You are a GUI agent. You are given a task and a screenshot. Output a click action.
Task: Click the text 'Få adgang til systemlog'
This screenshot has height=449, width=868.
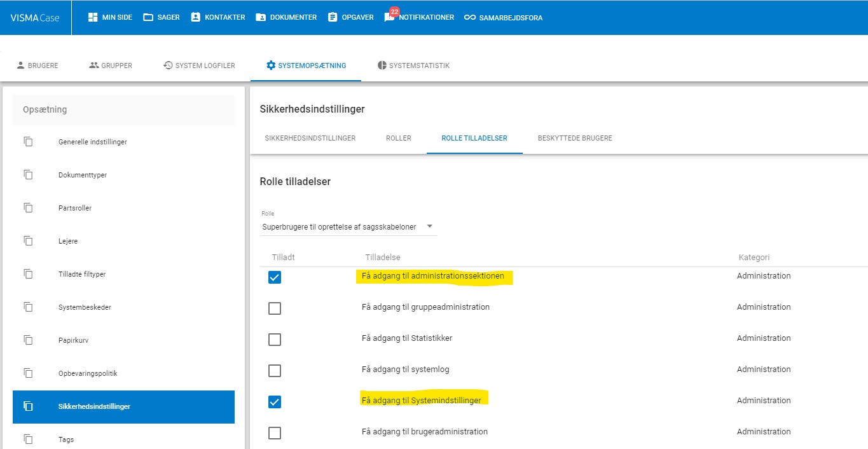tap(406, 369)
